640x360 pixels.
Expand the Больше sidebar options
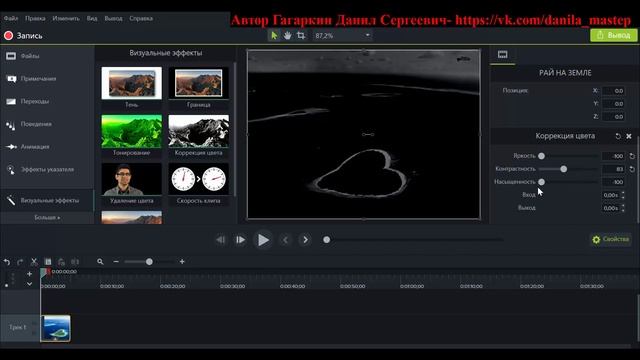coord(47,218)
